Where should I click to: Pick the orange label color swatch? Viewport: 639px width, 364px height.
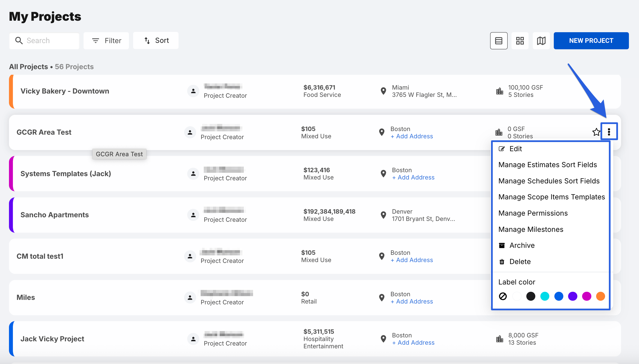[600, 296]
